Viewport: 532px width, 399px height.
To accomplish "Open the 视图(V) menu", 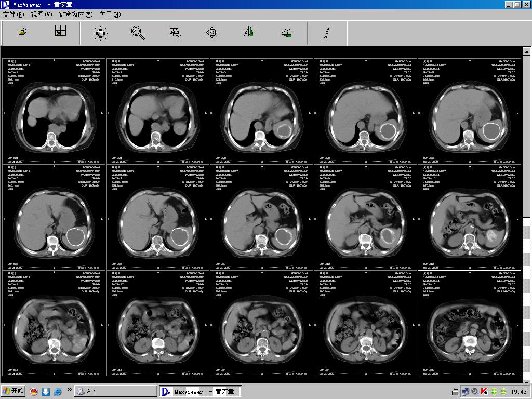I will pyautogui.click(x=42, y=15).
